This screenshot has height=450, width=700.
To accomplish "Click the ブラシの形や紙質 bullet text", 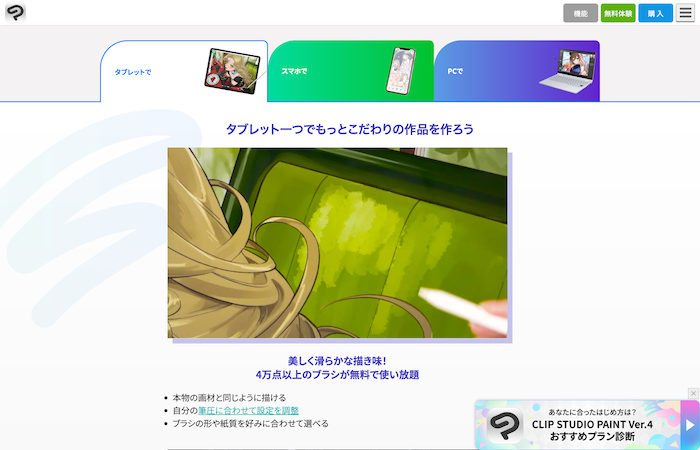I will point(250,423).
